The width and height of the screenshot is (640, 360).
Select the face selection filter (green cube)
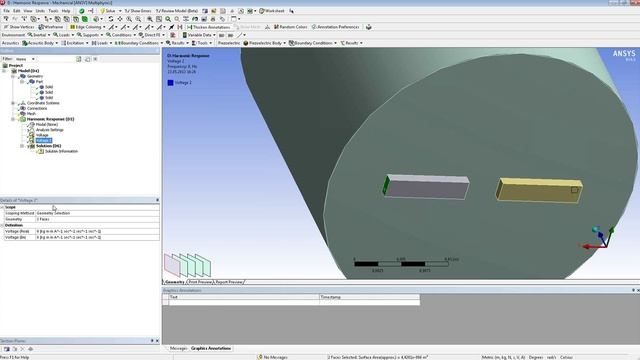[85, 19]
